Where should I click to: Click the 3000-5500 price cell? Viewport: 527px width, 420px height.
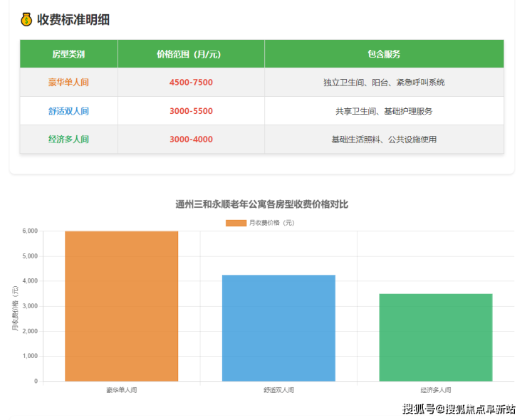pyautogui.click(x=191, y=111)
